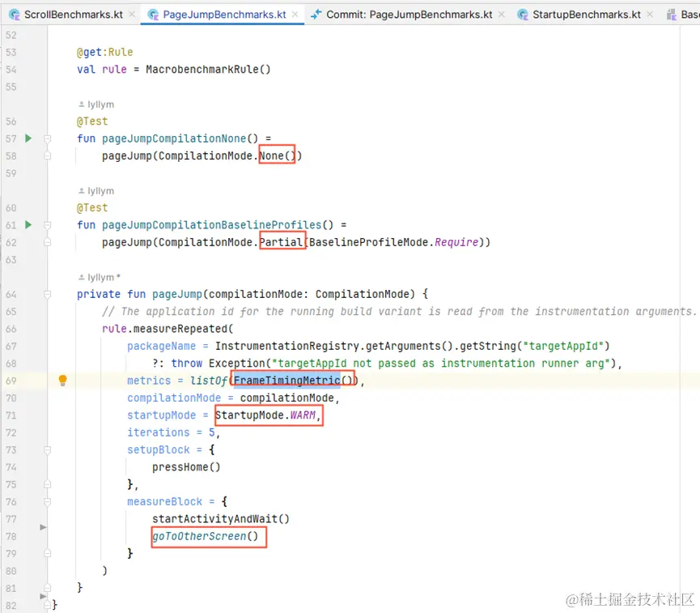This screenshot has width=700, height=613.
Task: Open the Commit: PageJumpBenchmarks.kt tab
Action: pos(409,15)
